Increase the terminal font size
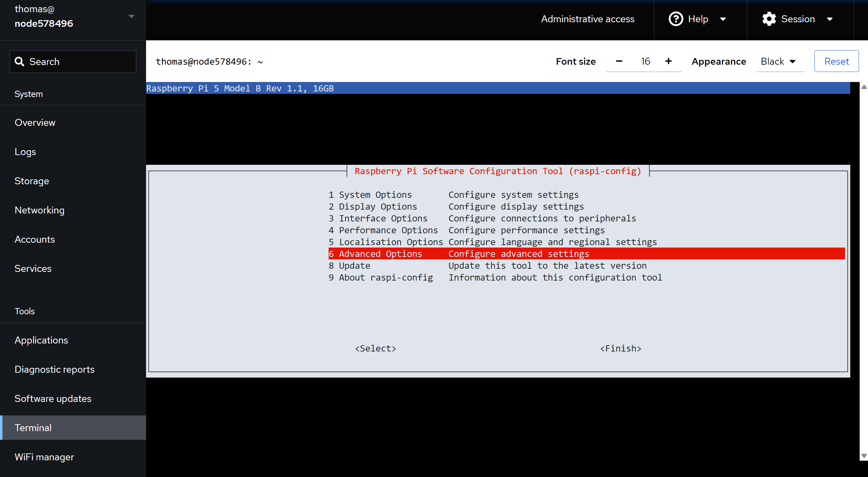 click(668, 61)
